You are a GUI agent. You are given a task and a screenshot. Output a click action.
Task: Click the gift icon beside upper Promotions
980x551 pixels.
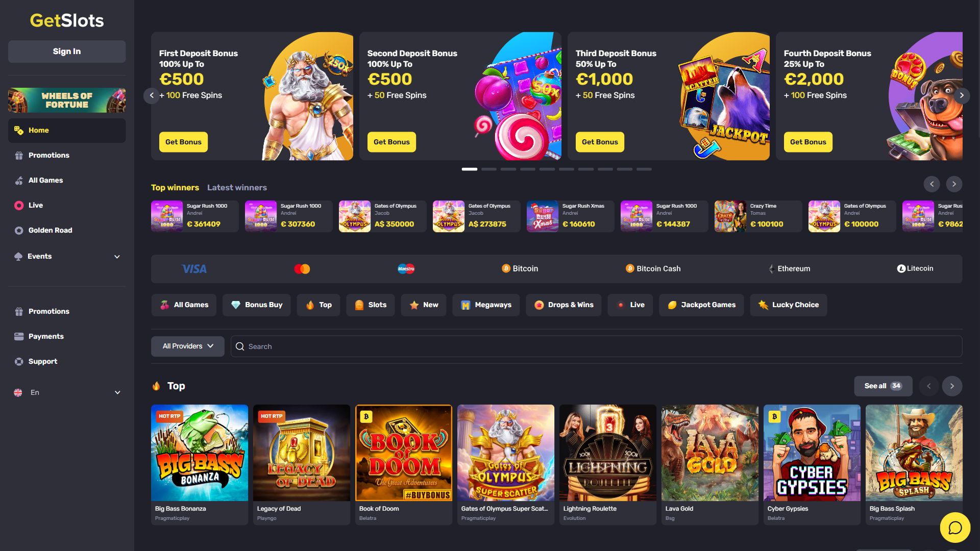click(x=19, y=156)
